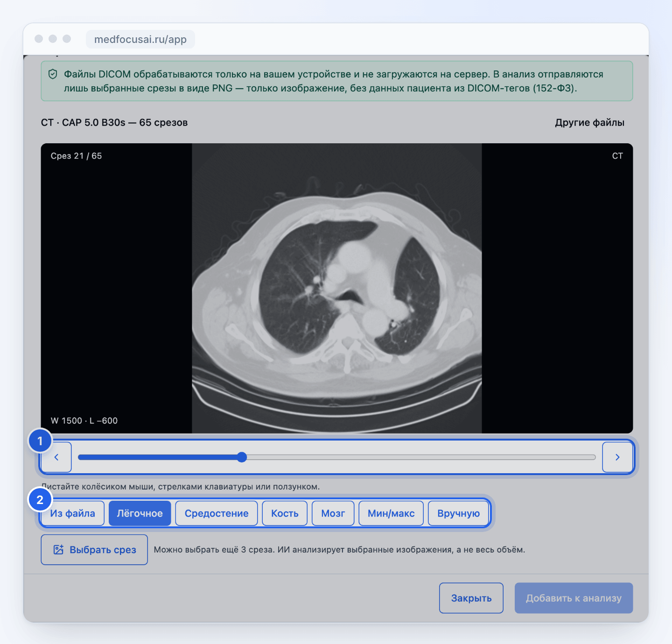Click the series title 'CT · CAP 5.0 B30s — 65 срезов'
The width and height of the screenshot is (672, 644).
click(114, 123)
